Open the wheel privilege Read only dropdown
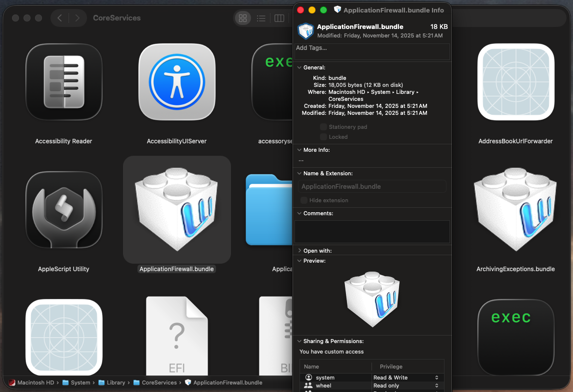This screenshot has width=573, height=392. click(406, 386)
